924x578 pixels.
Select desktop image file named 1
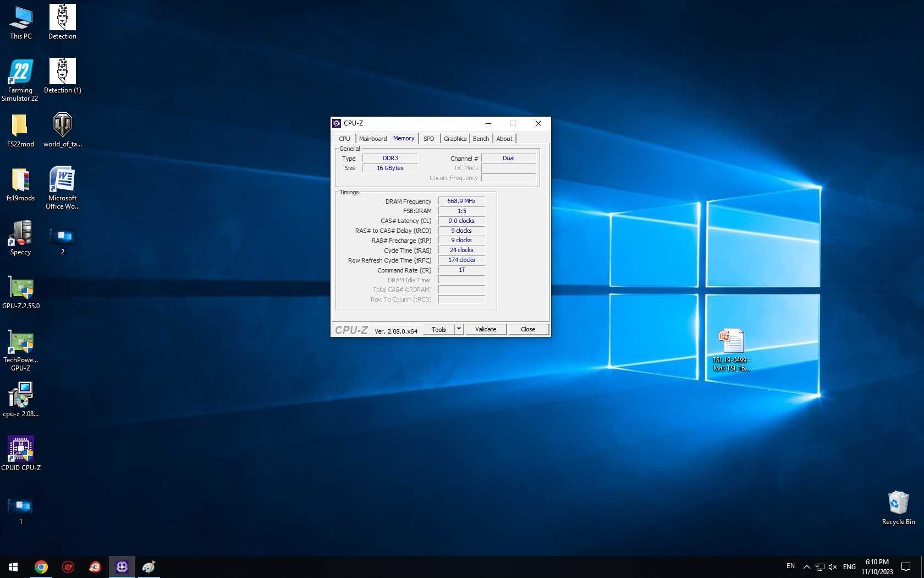[x=21, y=511]
